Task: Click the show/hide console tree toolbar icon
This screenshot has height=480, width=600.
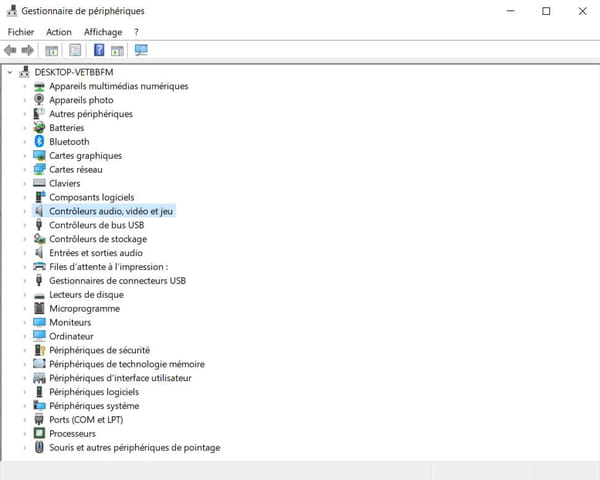Action: coord(52,51)
